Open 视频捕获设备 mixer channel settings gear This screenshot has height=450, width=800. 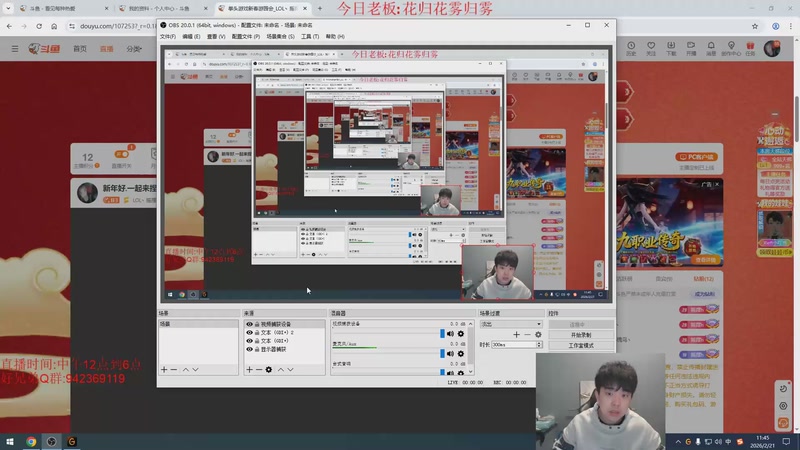click(x=461, y=334)
